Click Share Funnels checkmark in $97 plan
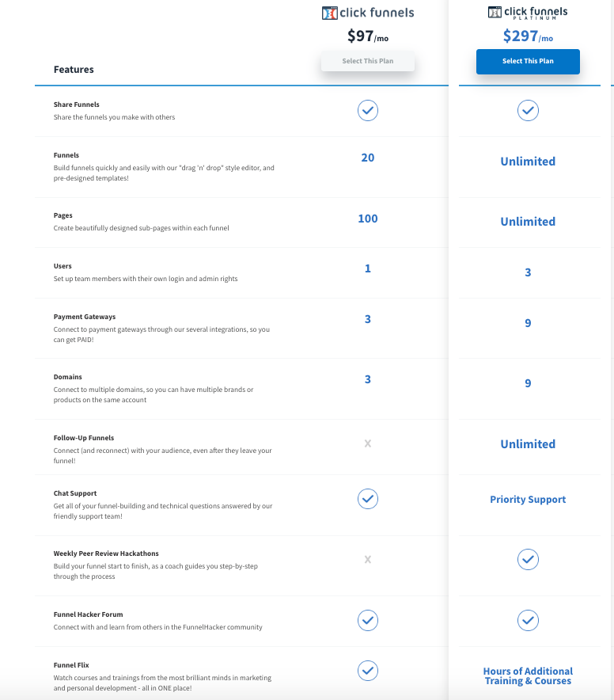Screen dimensions: 614x700 tap(368, 111)
